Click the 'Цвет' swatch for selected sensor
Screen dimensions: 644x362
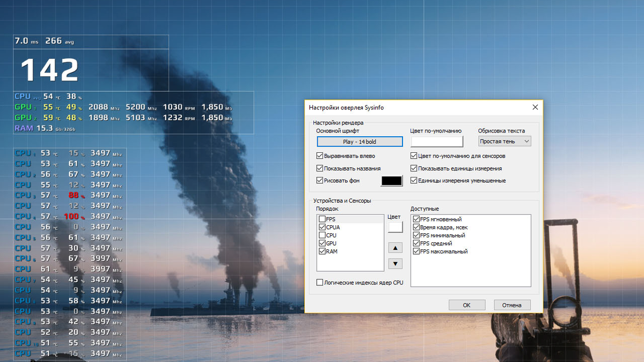395,227
